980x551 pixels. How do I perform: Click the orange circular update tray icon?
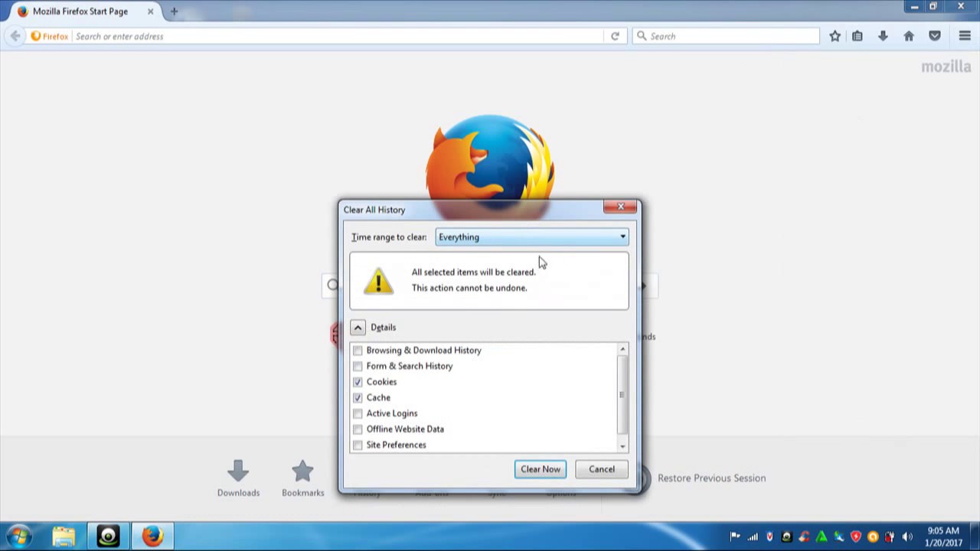[873, 536]
